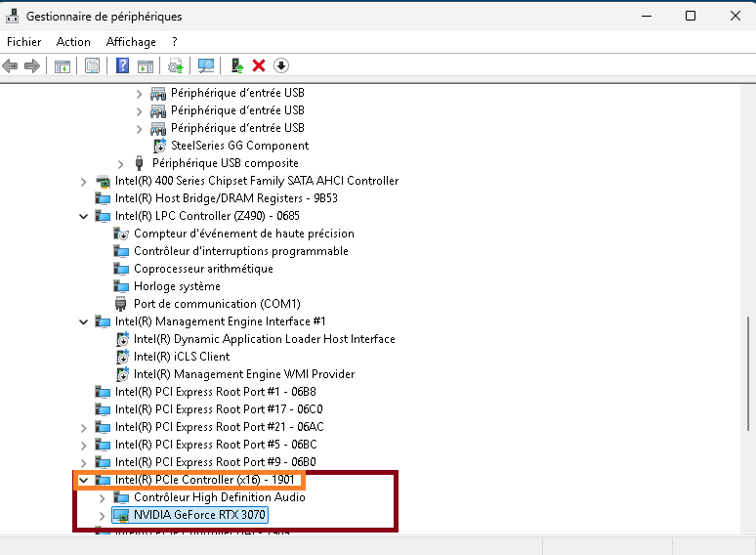This screenshot has width=756, height=555.
Task: Collapse the Intel(R) PCIe Controller (x16) node
Action: coord(84,480)
